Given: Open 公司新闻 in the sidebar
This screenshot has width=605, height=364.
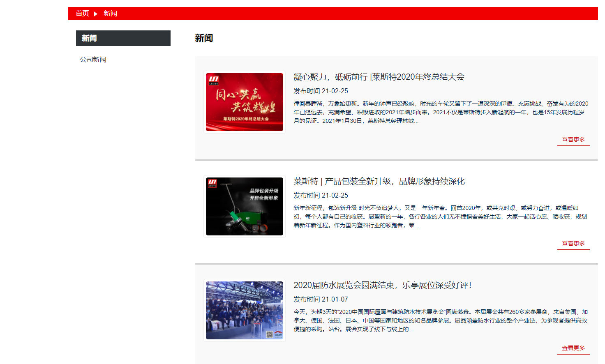Looking at the screenshot, I should tap(93, 60).
